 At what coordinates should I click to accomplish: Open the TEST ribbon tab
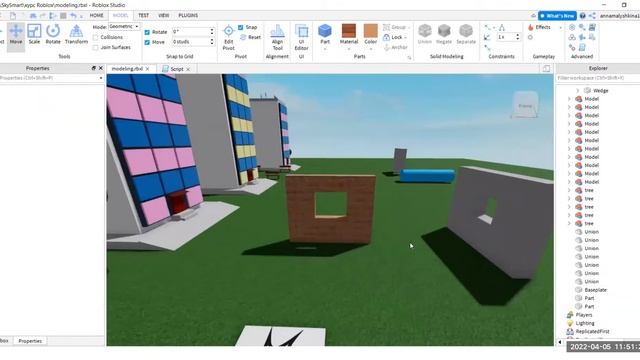[143, 16]
